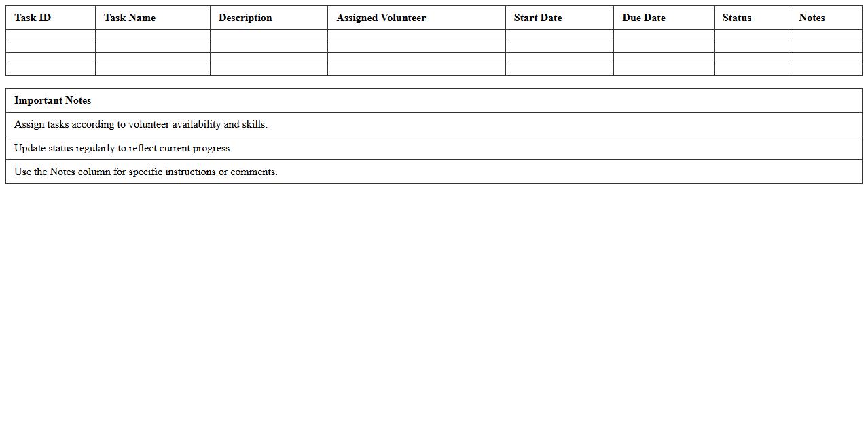868x441 pixels.
Task: Click the Status column header
Action: tap(737, 18)
